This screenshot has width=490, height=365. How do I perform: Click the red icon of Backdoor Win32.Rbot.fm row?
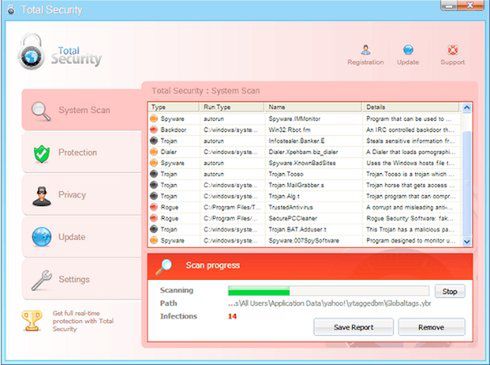point(154,130)
